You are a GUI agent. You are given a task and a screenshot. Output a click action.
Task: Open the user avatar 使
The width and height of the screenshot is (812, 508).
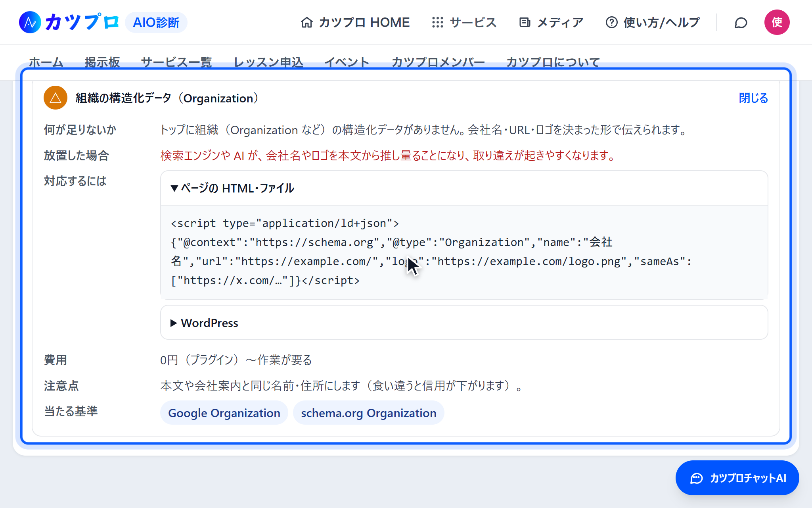(x=777, y=22)
